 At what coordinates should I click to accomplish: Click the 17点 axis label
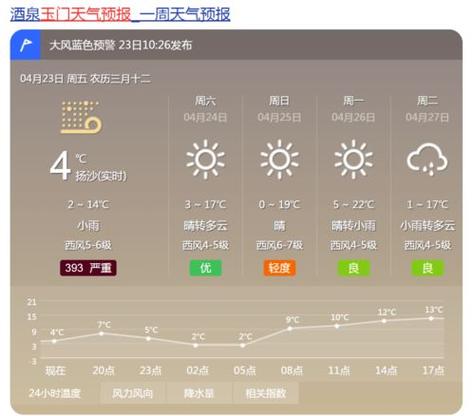coord(433,370)
